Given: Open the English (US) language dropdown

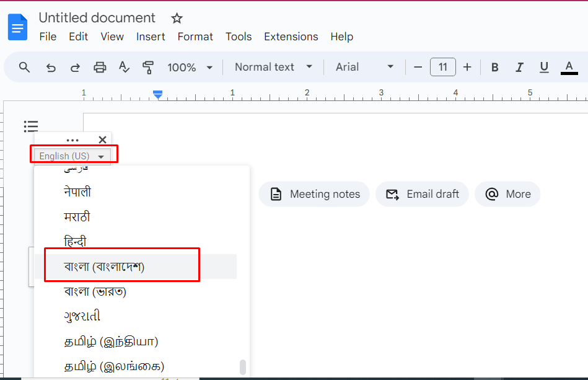Looking at the screenshot, I should pyautogui.click(x=72, y=156).
